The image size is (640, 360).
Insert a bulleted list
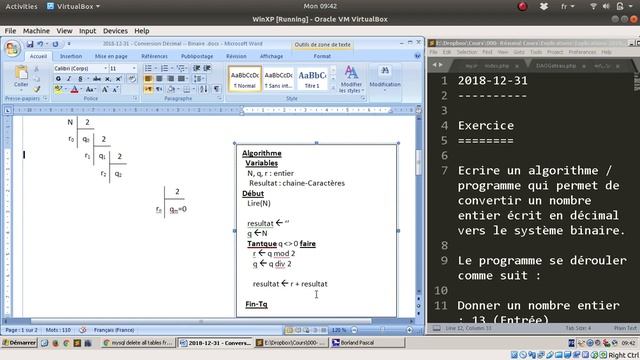click(149, 68)
